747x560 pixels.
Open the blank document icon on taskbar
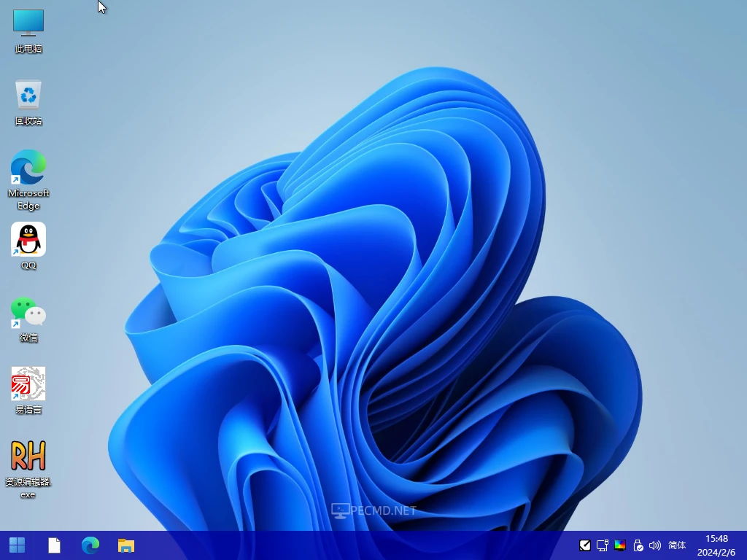[x=54, y=545]
